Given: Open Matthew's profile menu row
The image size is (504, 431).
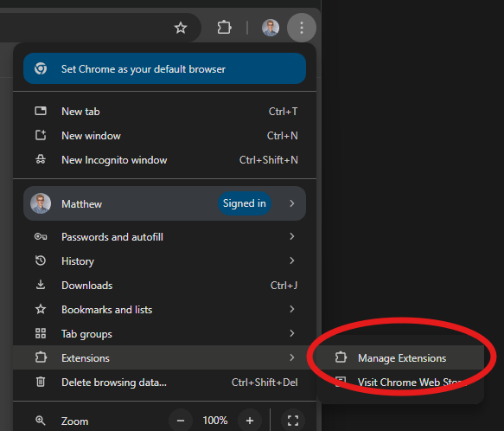Looking at the screenshot, I should pyautogui.click(x=164, y=203).
